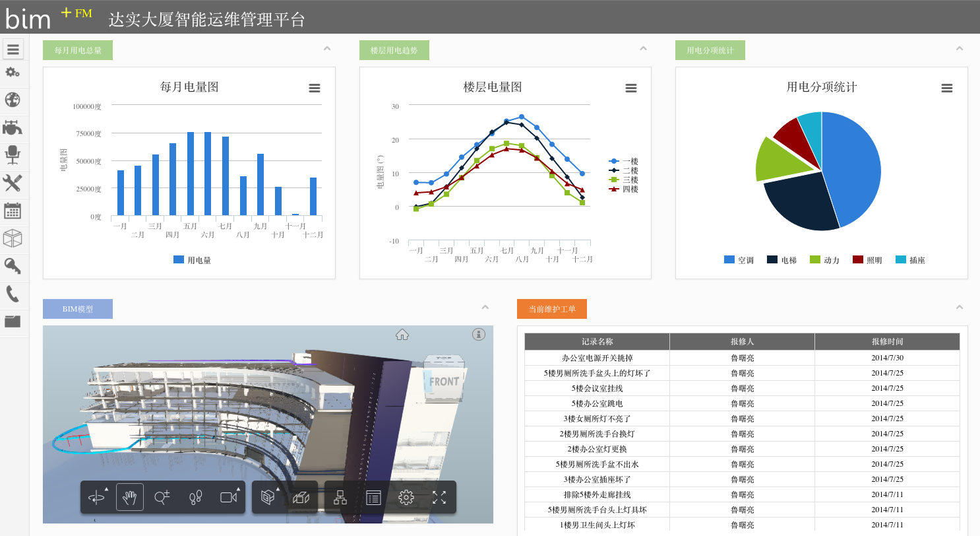Activate the first-person walk footsteps tool
The height and width of the screenshot is (536, 980).
[195, 498]
